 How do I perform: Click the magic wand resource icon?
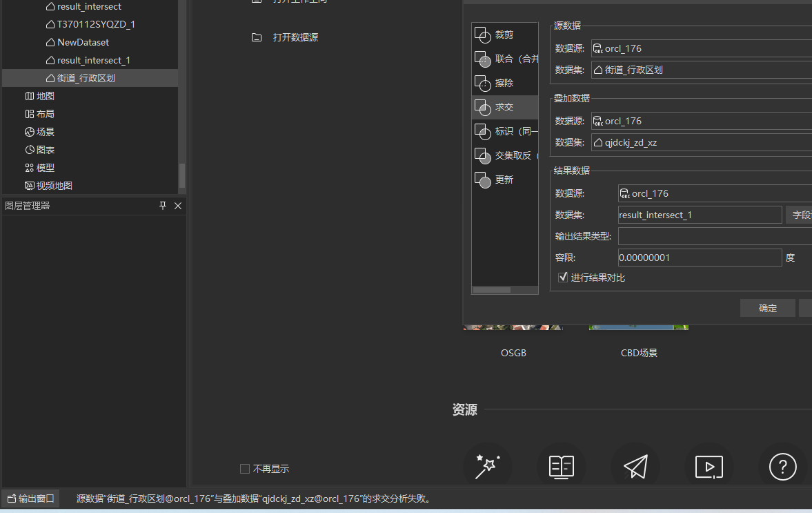coord(487,467)
